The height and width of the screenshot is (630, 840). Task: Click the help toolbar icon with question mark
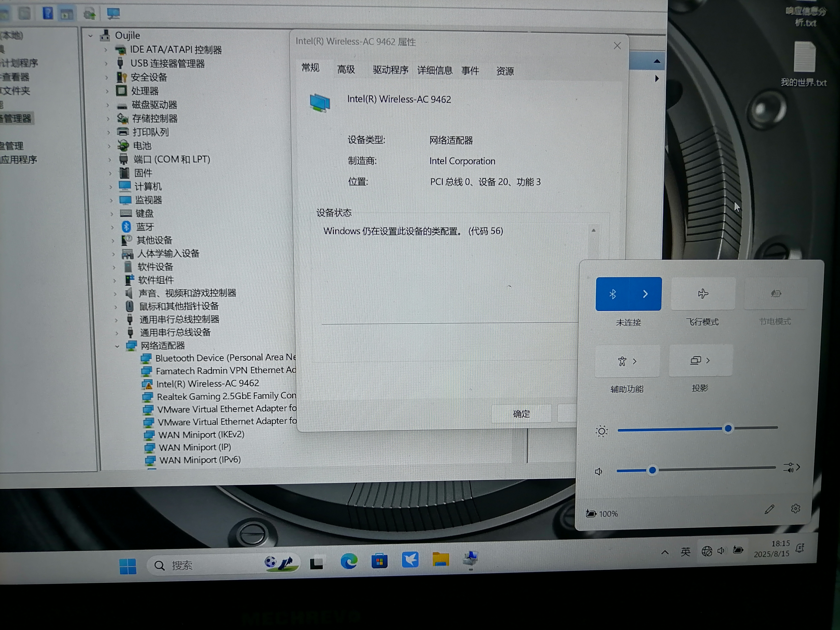(48, 13)
